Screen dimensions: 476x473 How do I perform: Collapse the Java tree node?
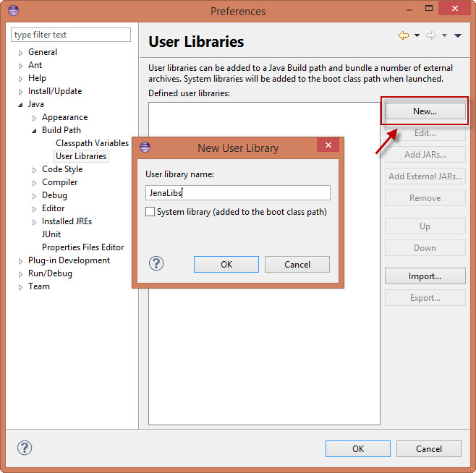pos(21,105)
